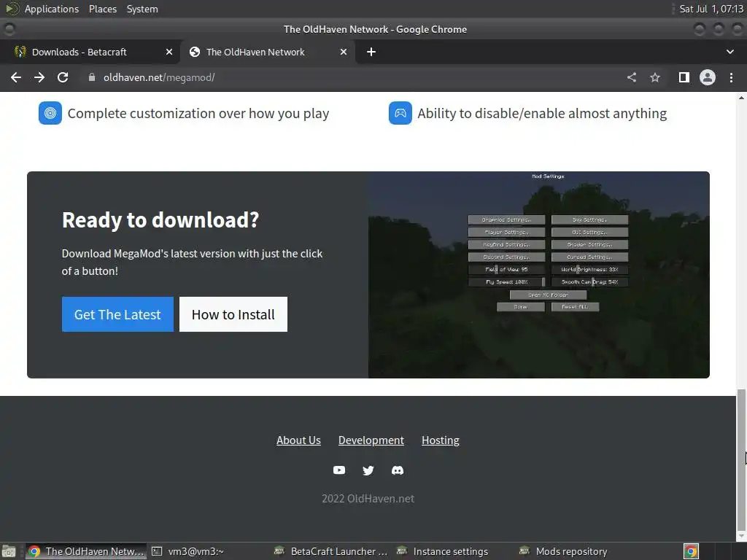Click the gamepad feature icon
747x560 pixels.
click(x=400, y=113)
